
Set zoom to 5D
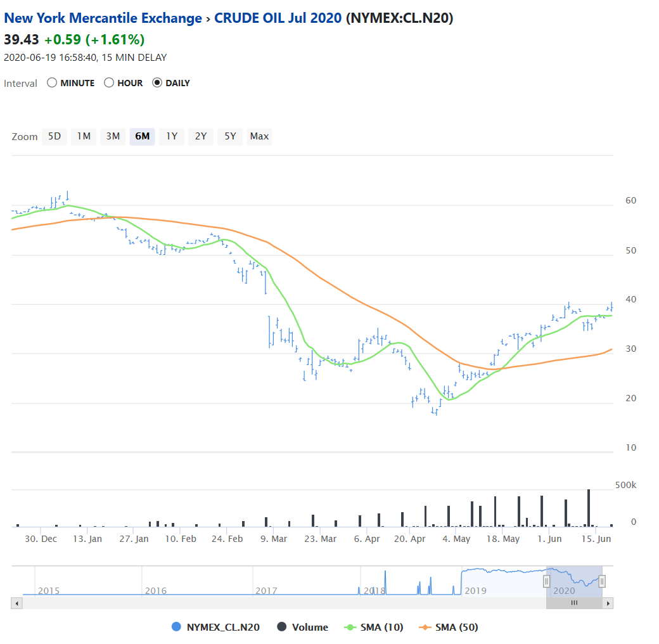point(54,136)
